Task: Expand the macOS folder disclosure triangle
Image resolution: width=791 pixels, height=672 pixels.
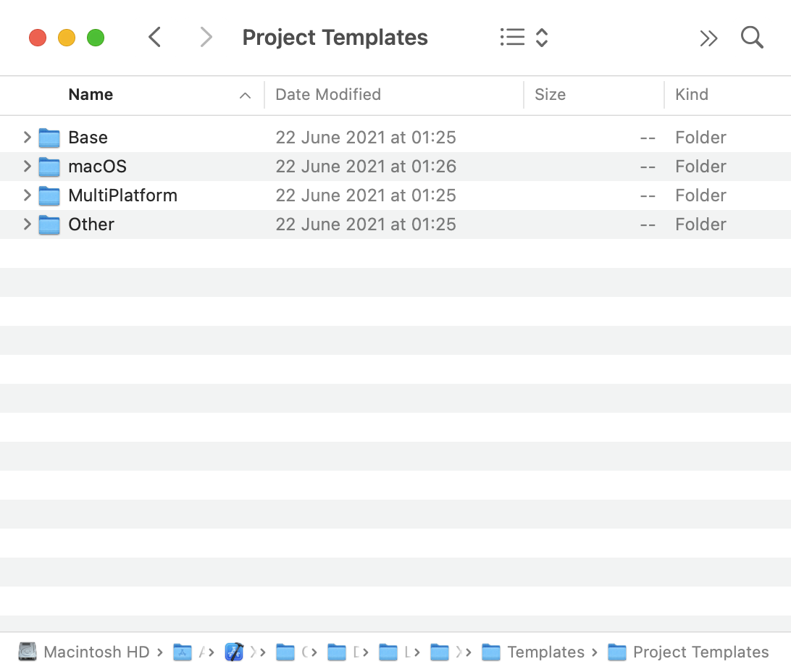Action: (x=27, y=167)
